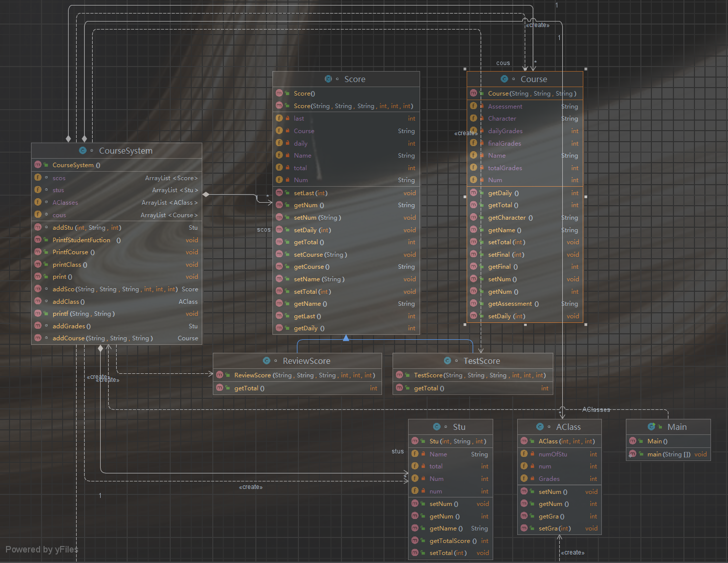Click the Powered by yFiles label

coord(42,549)
